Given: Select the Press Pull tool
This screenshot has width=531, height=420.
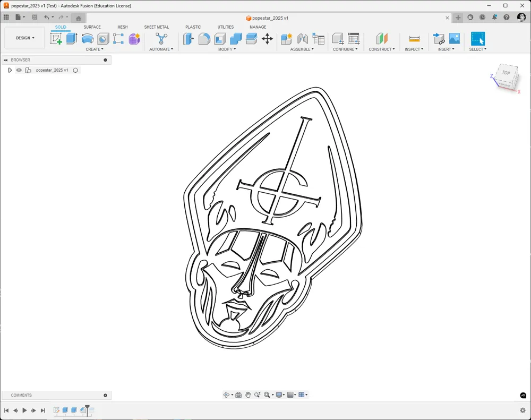Looking at the screenshot, I should pos(189,39).
